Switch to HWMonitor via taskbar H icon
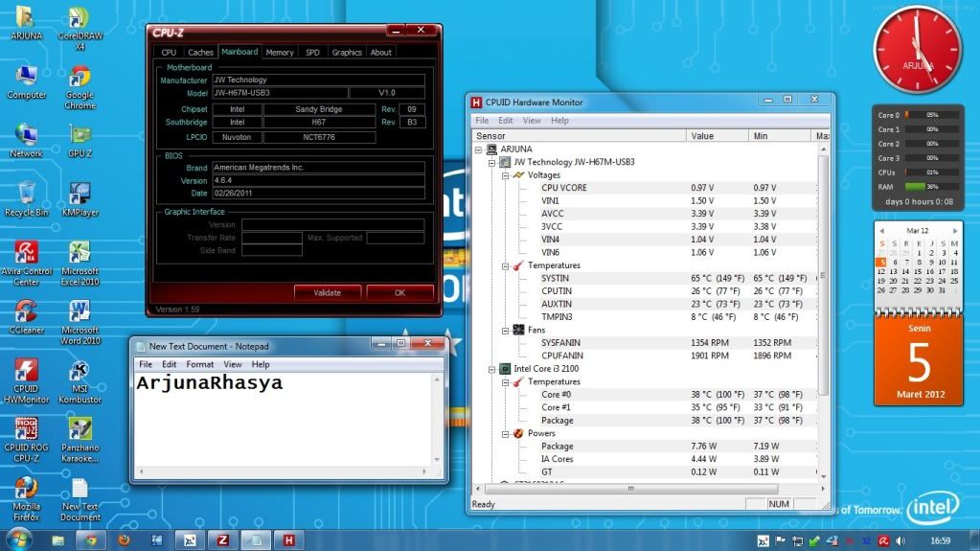 pyautogui.click(x=288, y=540)
